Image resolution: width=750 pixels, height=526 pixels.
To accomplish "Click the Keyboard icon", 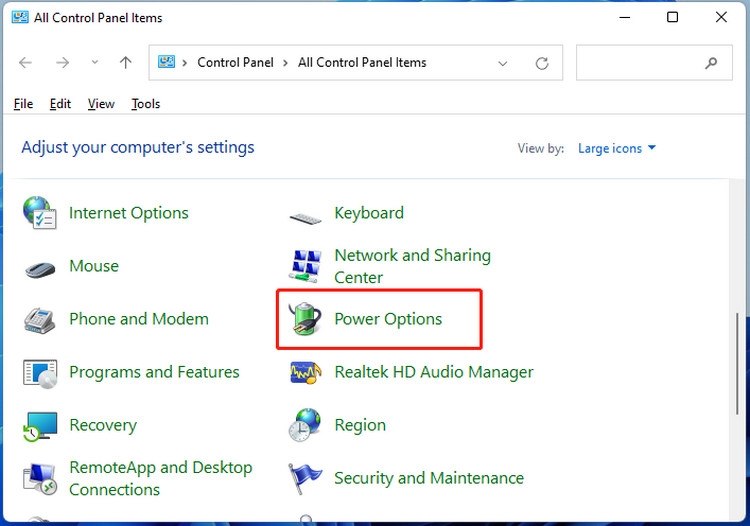I will (305, 219).
